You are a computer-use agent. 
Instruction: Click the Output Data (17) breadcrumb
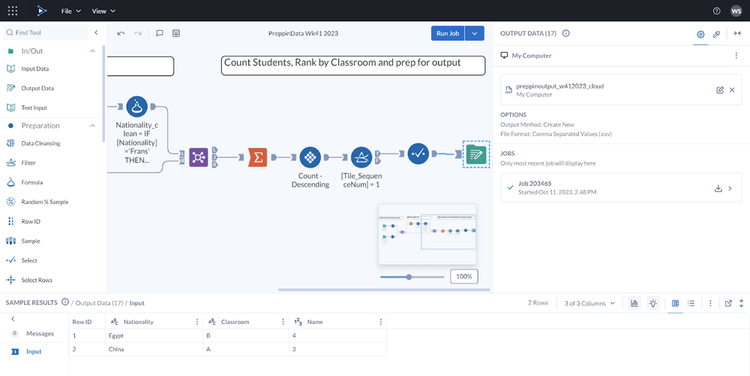point(98,303)
